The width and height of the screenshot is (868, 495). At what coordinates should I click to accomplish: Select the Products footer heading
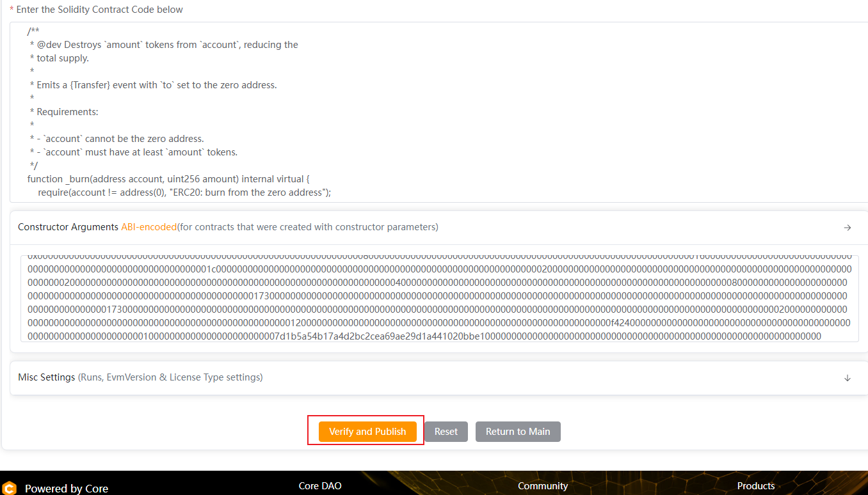[x=755, y=486]
